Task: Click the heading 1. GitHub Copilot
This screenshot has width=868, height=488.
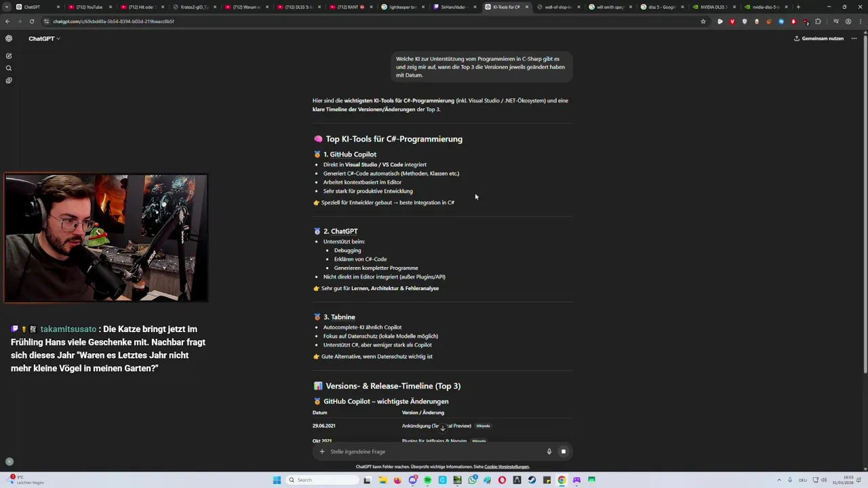Action: (x=350, y=155)
